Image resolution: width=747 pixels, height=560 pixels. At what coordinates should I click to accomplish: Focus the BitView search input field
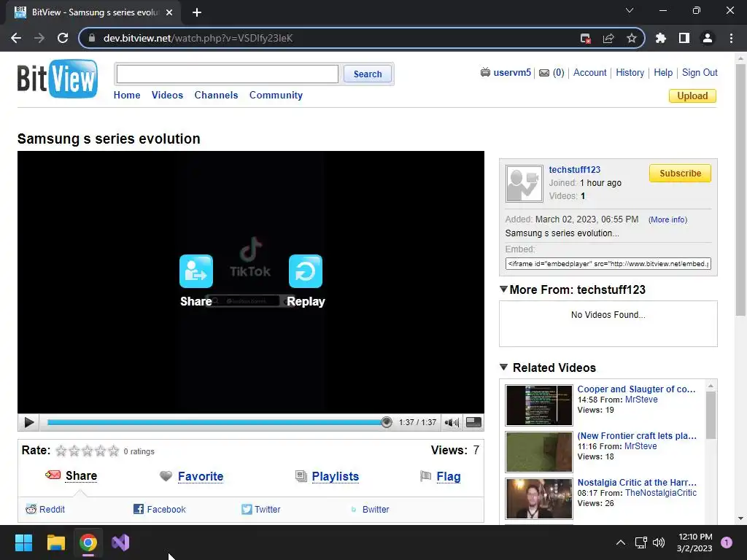(x=228, y=74)
